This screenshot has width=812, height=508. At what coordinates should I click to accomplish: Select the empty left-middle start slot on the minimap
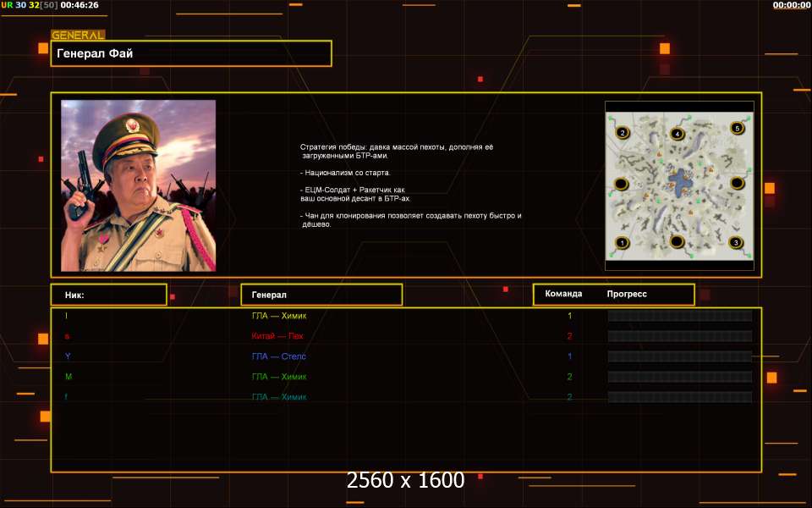click(x=620, y=184)
